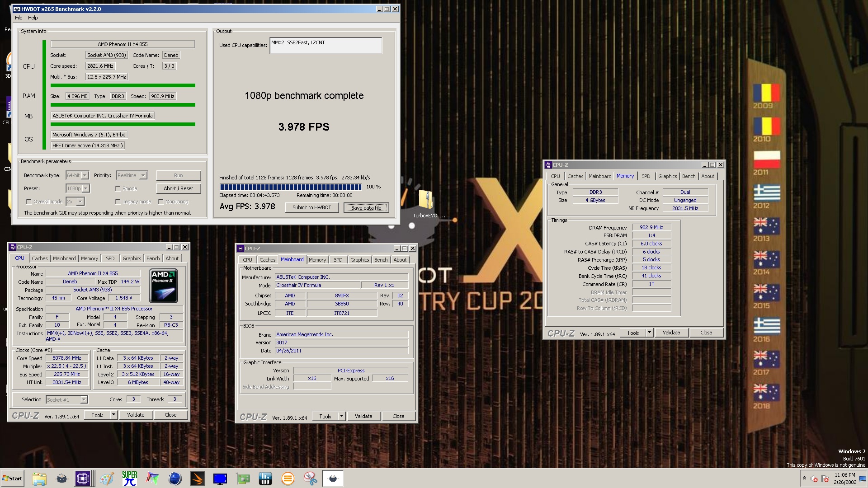Toggle the Pmode checkbox
868x488 pixels.
118,188
